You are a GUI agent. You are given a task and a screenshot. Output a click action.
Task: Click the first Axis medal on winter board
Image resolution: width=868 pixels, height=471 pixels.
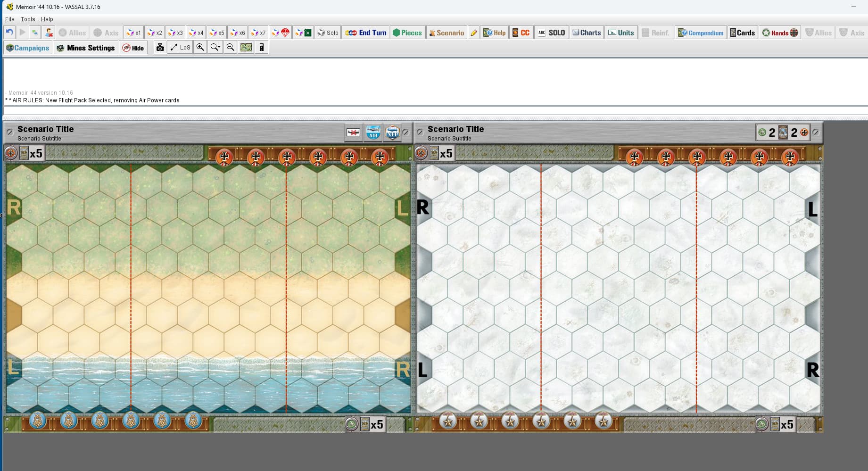tap(635, 157)
